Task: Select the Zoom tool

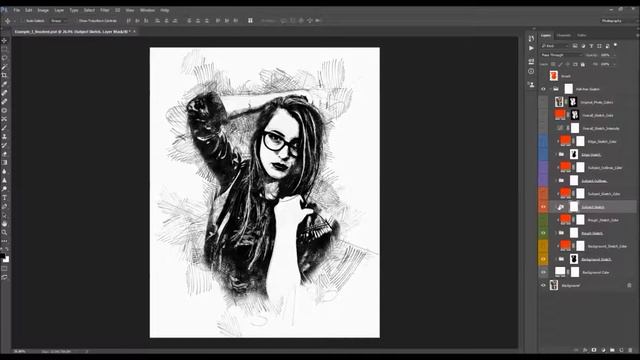Action: pos(4,232)
